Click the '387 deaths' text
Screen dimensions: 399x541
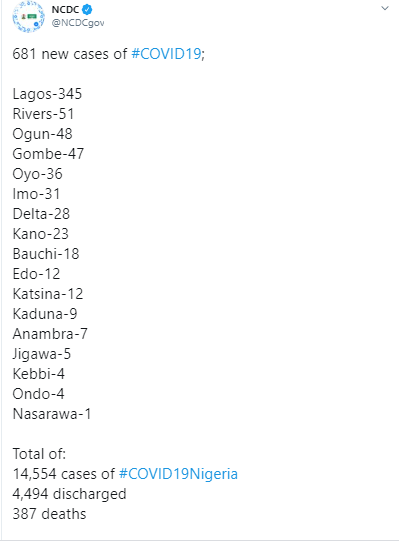click(49, 514)
